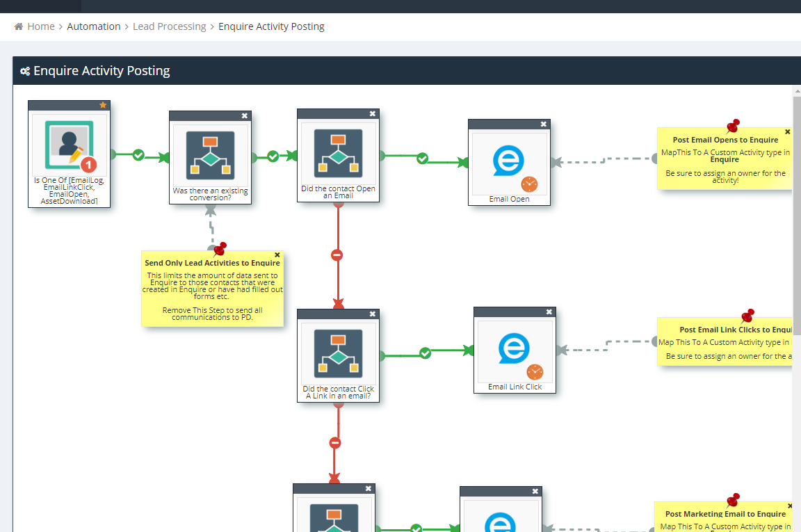Click the green check connector after the trigger node
Image resolution: width=801 pixels, height=532 pixels.
click(x=138, y=155)
